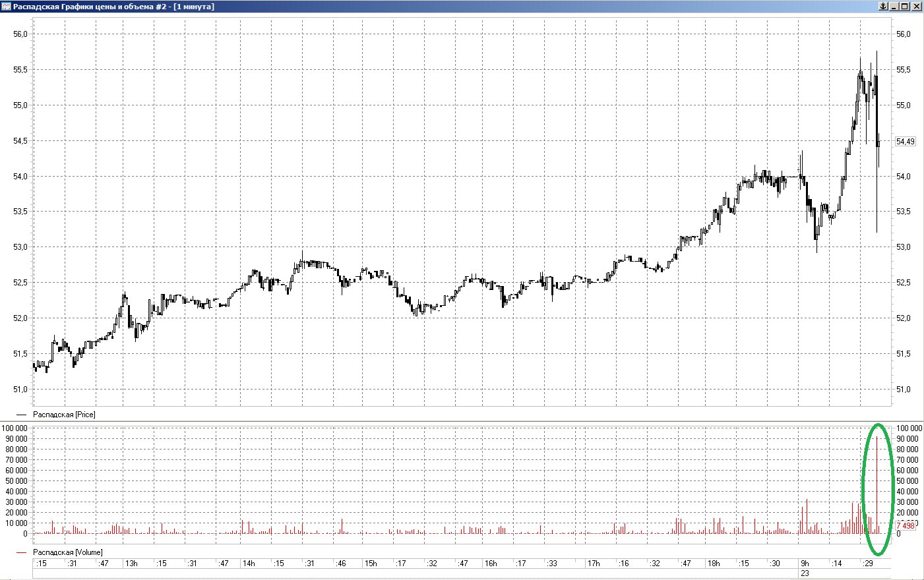Minimize the Распадская chart window
Screen dimensions: 924x580
(894, 7)
